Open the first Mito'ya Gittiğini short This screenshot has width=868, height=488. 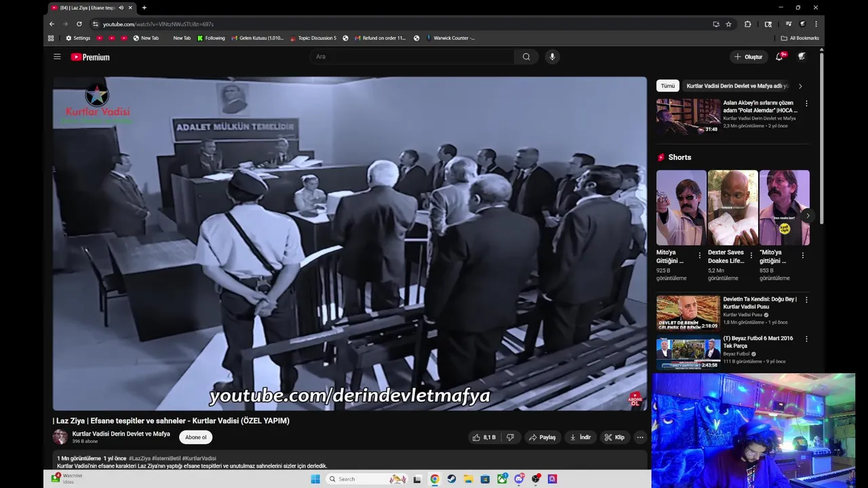click(681, 207)
